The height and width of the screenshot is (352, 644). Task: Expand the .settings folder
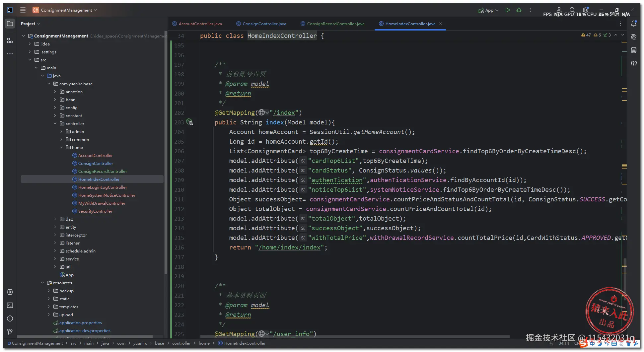coord(30,52)
